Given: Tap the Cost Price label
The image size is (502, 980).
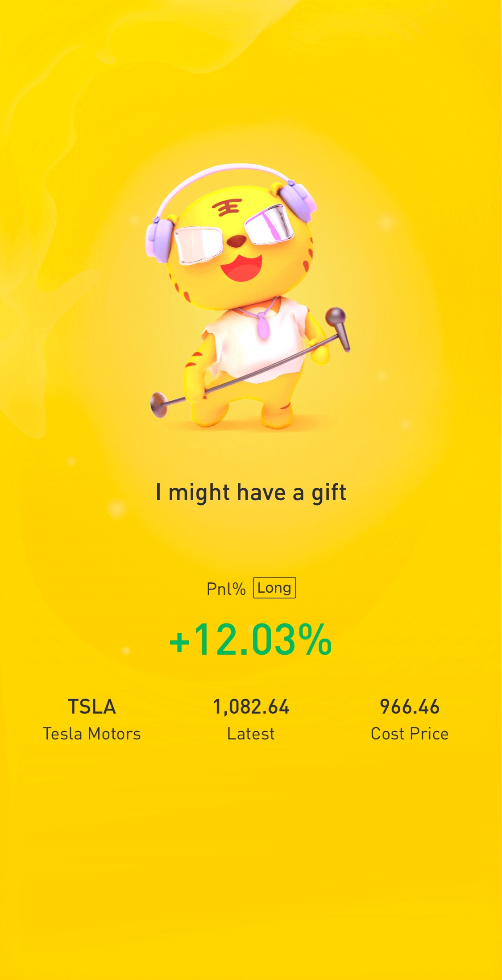Looking at the screenshot, I should [x=410, y=734].
